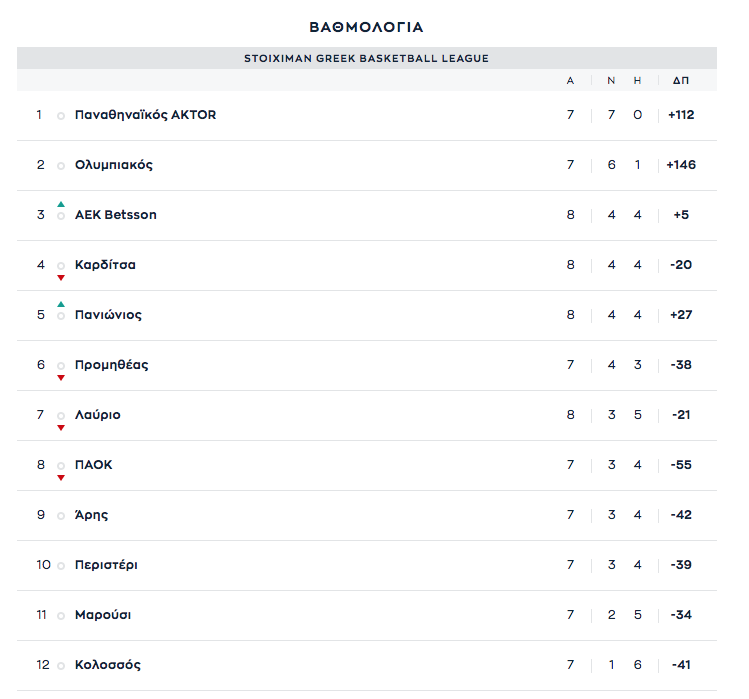Click the red down arrow beside ΠΑΟΚ

pos(61,477)
